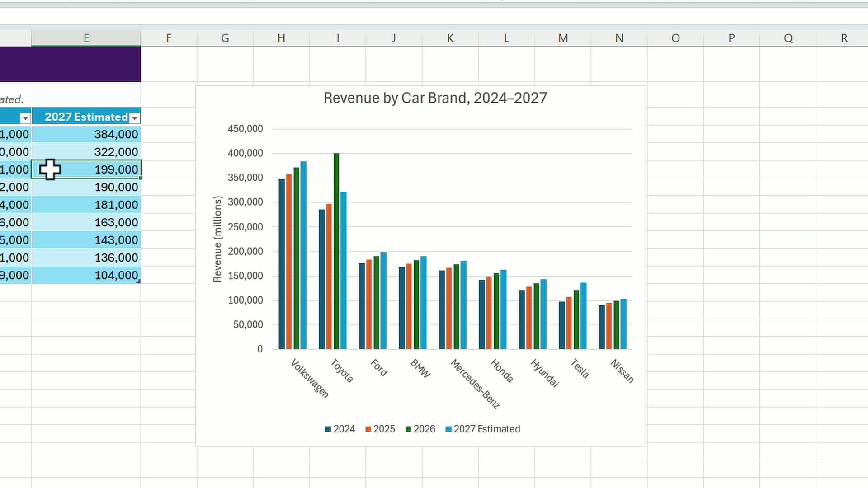Select column H header

coord(281,38)
